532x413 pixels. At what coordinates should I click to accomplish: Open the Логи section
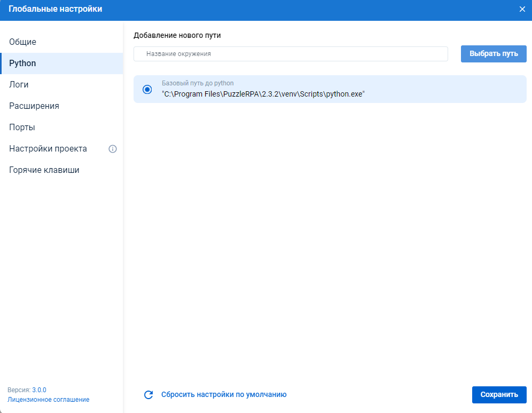click(x=19, y=84)
